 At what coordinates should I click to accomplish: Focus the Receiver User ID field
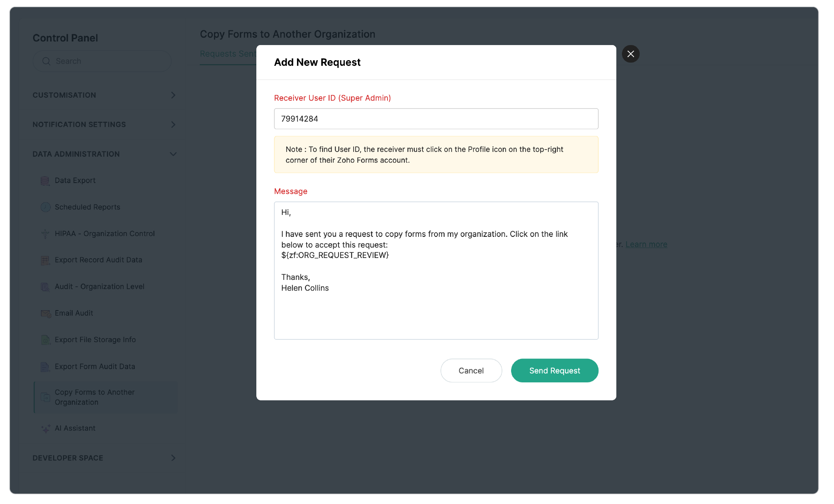436,119
